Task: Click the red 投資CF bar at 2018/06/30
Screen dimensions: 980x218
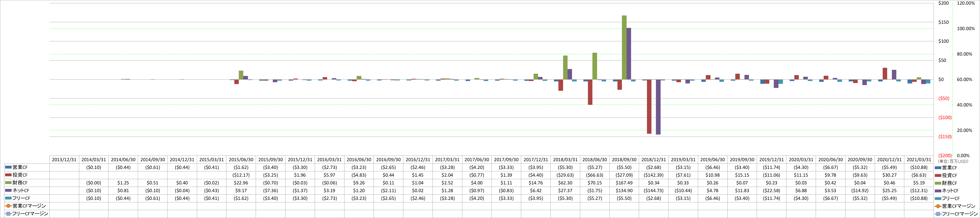Action: pos(590,92)
